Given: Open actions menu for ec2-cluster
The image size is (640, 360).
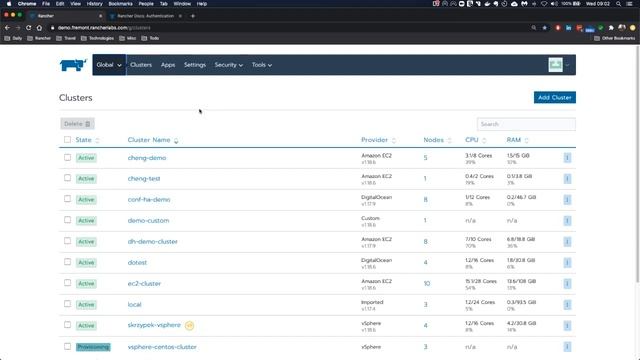Looking at the screenshot, I should [x=567, y=284].
